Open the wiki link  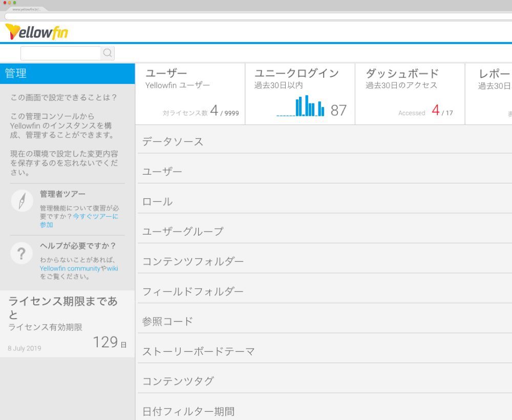click(x=112, y=268)
